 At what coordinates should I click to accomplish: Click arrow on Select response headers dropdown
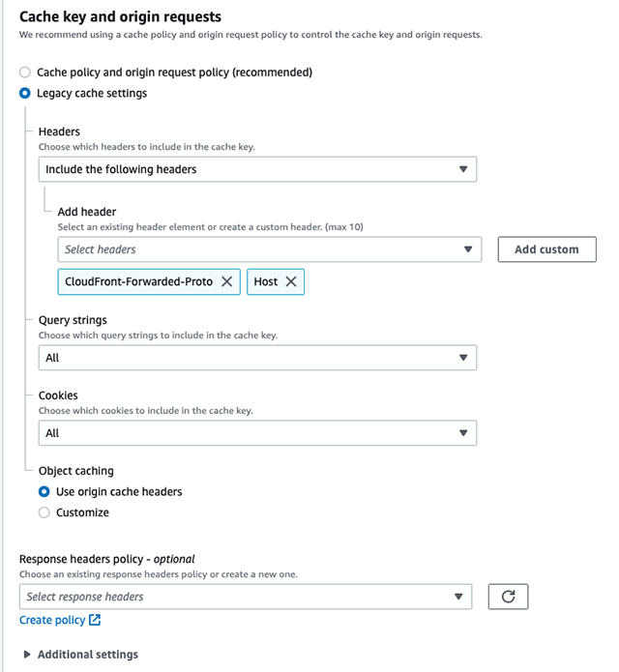[x=458, y=597]
